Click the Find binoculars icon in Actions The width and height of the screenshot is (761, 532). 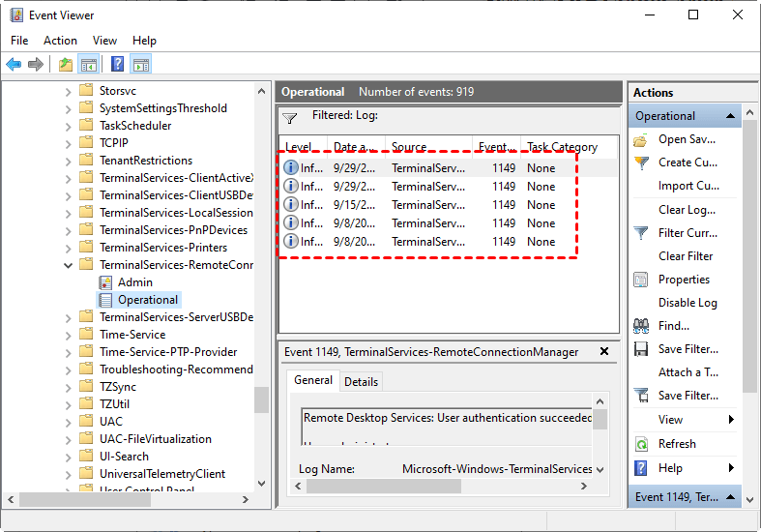pos(641,326)
